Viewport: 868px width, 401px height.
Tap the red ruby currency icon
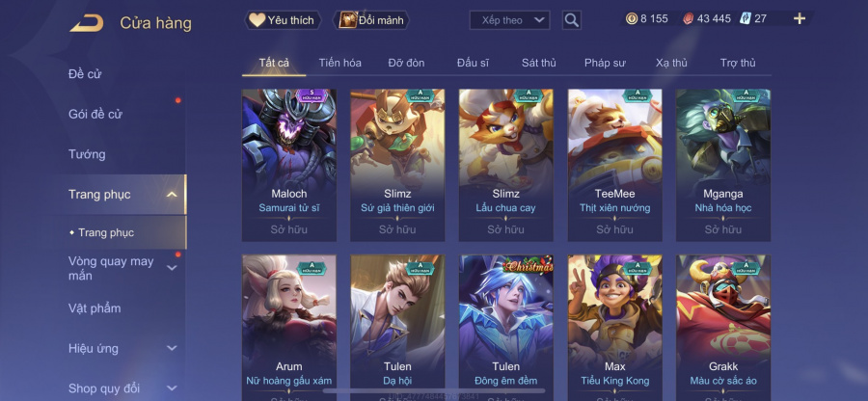tap(688, 19)
